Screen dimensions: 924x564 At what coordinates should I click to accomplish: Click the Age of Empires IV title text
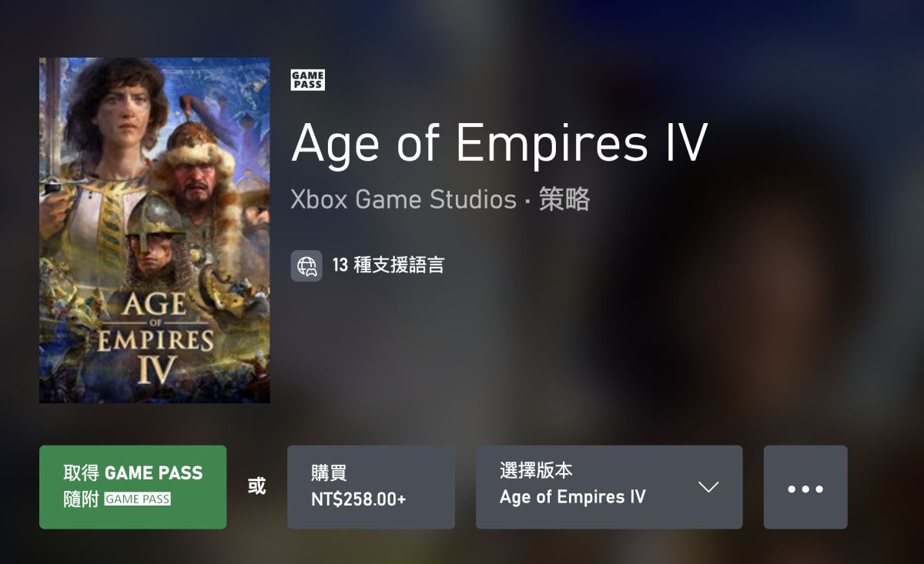coord(500,143)
